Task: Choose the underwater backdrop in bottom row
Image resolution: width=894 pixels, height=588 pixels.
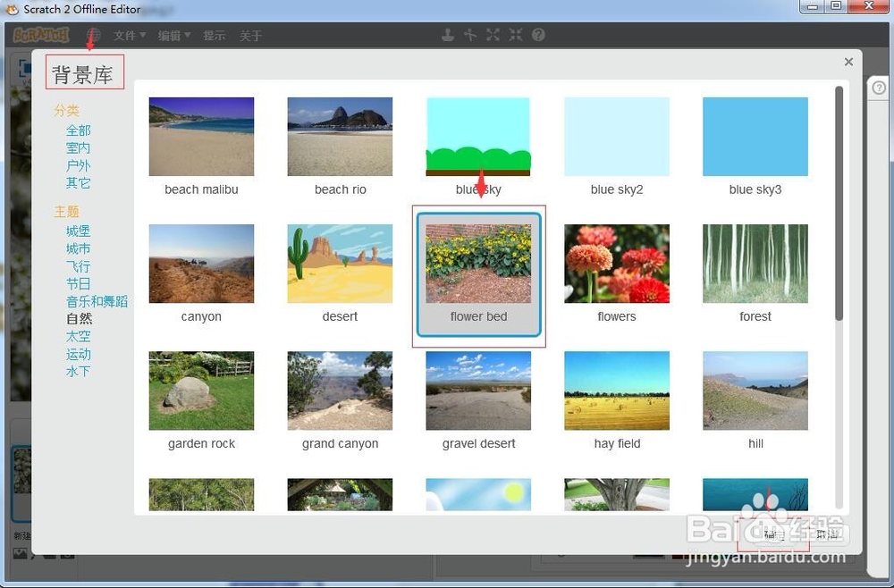Action: (x=755, y=494)
